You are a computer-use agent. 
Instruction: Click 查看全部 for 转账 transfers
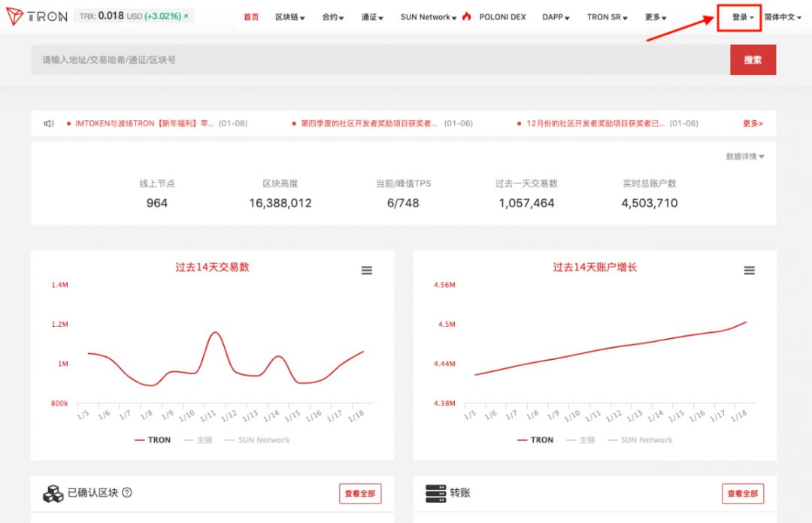743,494
